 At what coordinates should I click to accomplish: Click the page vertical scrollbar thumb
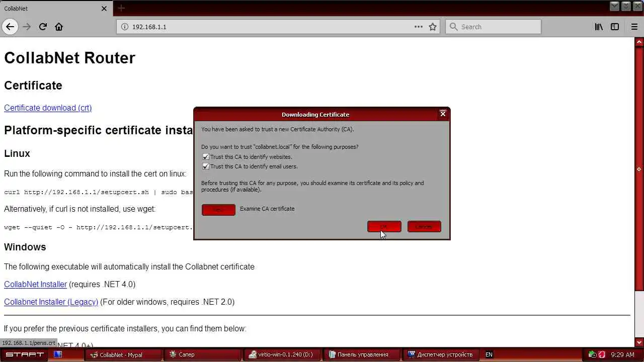pyautogui.click(x=639, y=168)
